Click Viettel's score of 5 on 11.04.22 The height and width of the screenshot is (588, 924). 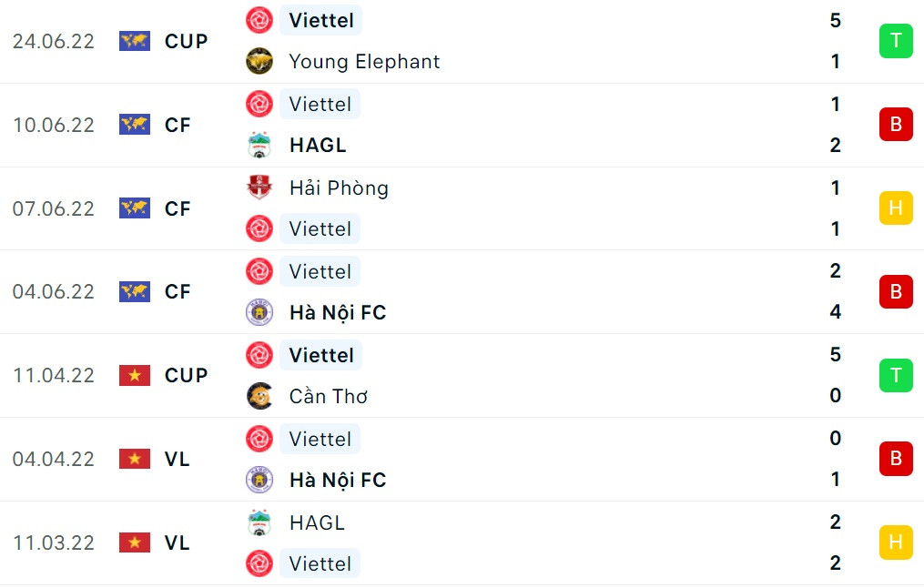point(836,354)
